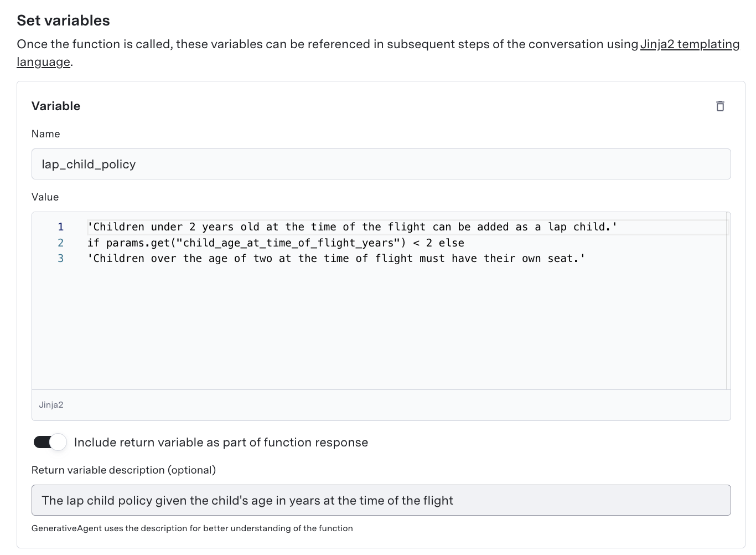This screenshot has width=756, height=555.
Task: Click the 'Include return variable' label text
Action: tap(221, 442)
